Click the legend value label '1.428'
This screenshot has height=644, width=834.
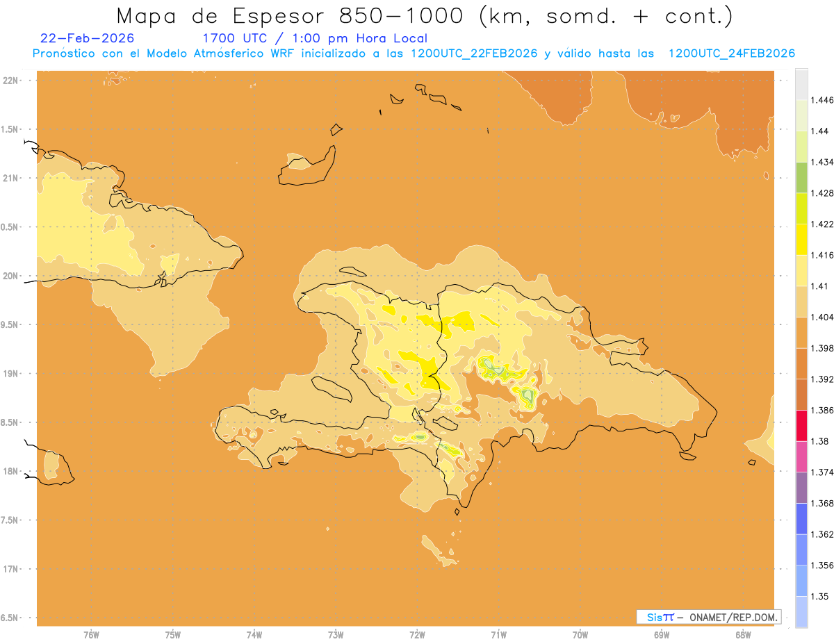[822, 193]
